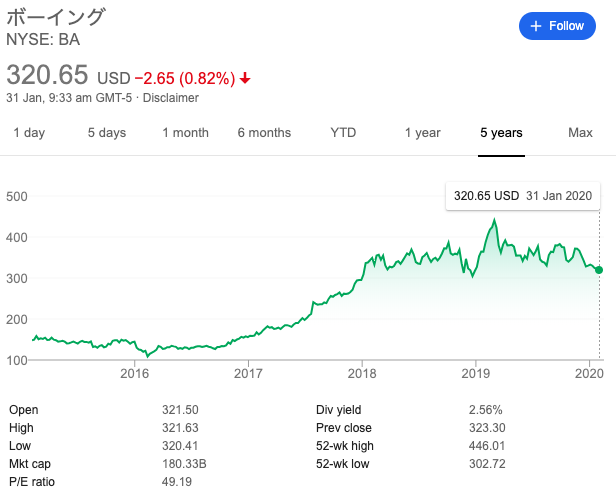The height and width of the screenshot is (494, 616).
Task: Click the 200 y-axis label
Action: 17,320
